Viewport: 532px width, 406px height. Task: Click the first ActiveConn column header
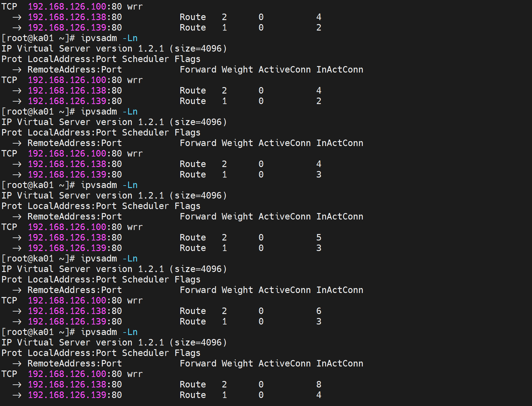[x=284, y=69]
